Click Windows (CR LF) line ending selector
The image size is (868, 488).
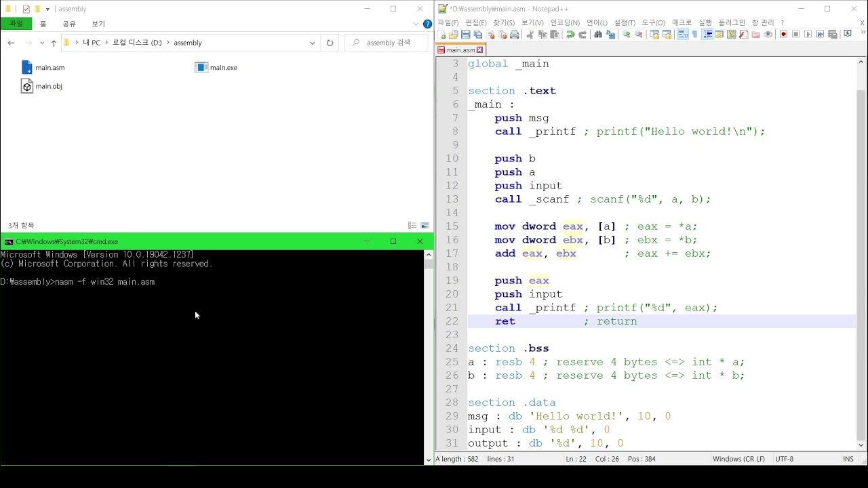click(738, 459)
